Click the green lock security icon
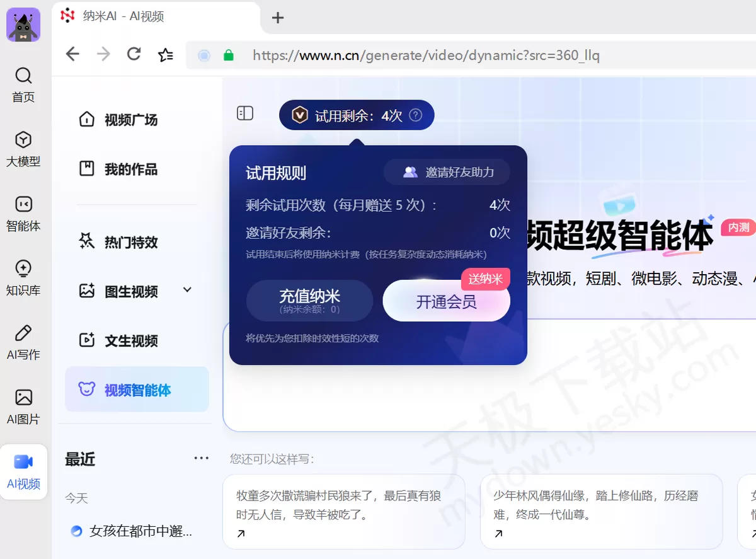756x559 pixels. [229, 55]
